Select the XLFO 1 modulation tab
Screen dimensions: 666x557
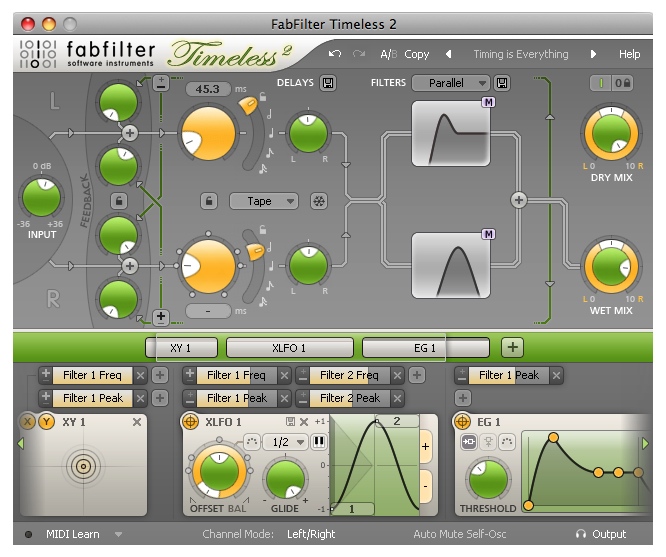click(290, 348)
